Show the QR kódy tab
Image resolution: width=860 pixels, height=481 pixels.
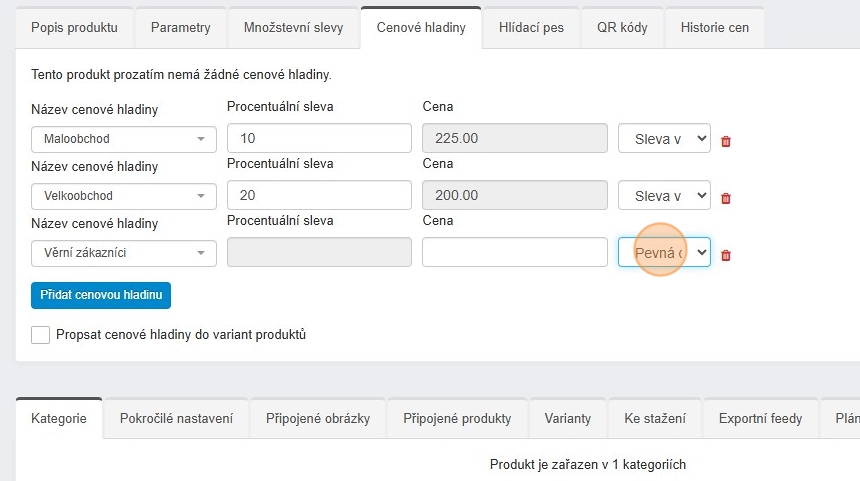pyautogui.click(x=622, y=28)
